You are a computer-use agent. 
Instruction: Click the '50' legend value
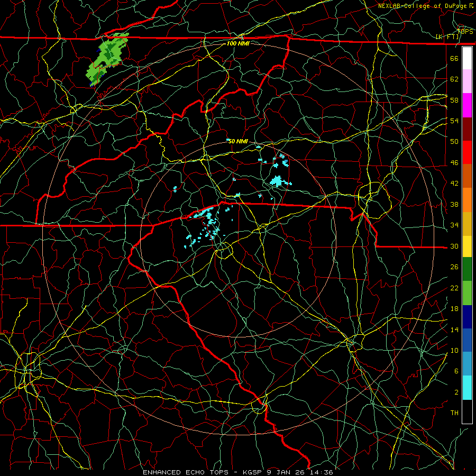pos(454,141)
